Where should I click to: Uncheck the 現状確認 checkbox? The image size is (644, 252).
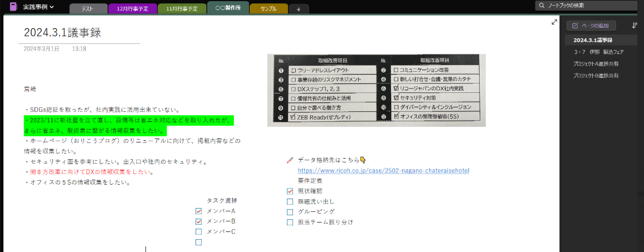click(x=290, y=191)
